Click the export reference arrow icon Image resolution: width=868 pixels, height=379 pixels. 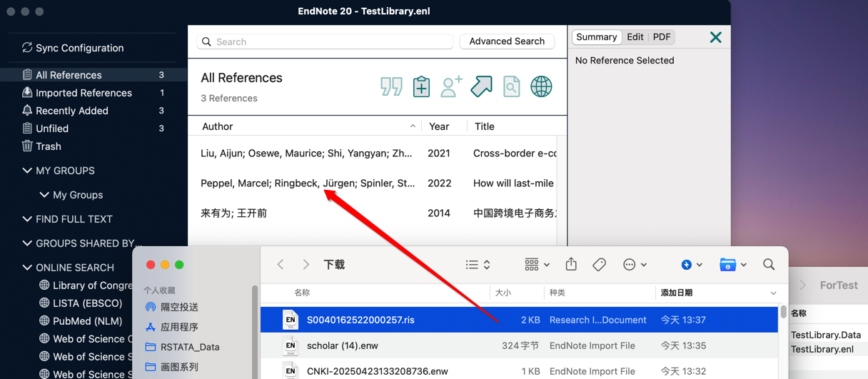[x=481, y=86]
